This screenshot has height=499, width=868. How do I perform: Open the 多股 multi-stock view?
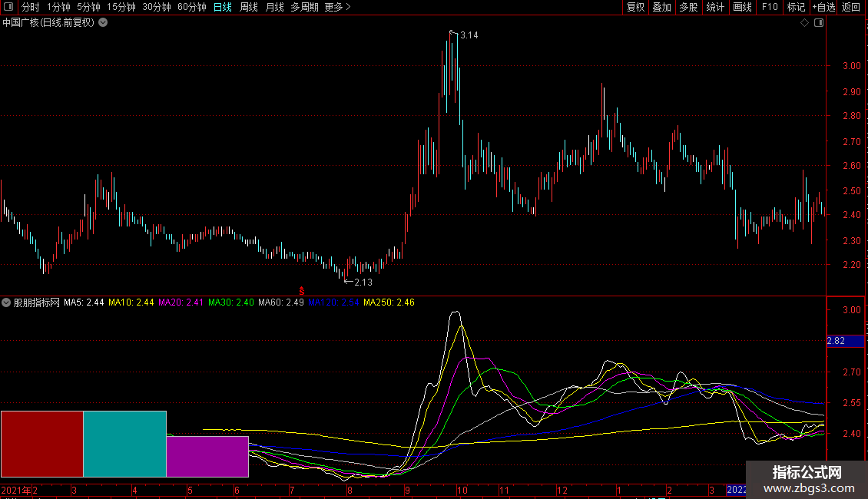pos(688,7)
